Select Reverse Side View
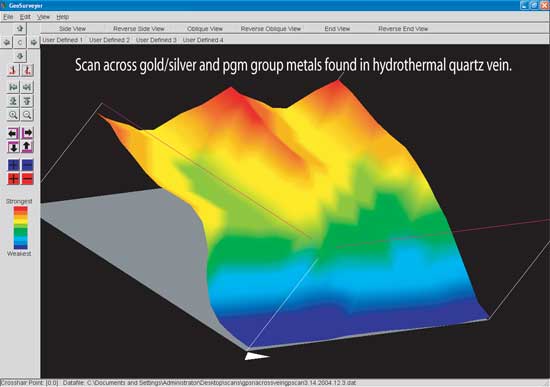 tap(139, 29)
